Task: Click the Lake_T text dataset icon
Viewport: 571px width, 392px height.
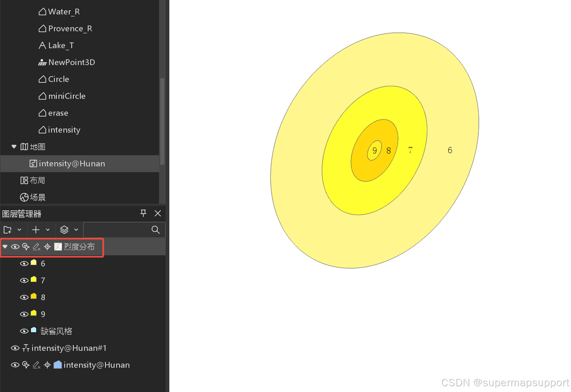Action: (x=42, y=45)
